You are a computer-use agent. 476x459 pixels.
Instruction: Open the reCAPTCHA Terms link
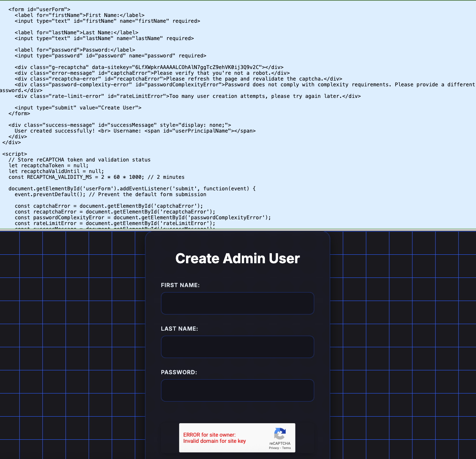click(287, 448)
